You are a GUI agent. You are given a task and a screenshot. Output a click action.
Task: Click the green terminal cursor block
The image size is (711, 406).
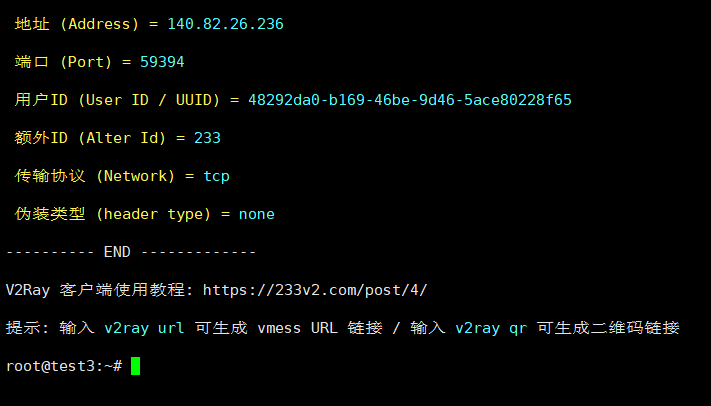coord(135,366)
